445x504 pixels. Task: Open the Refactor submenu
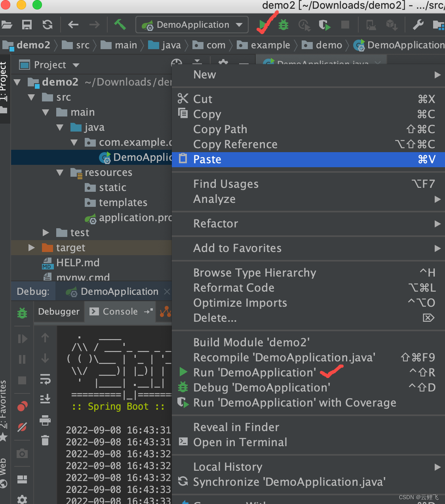point(308,223)
